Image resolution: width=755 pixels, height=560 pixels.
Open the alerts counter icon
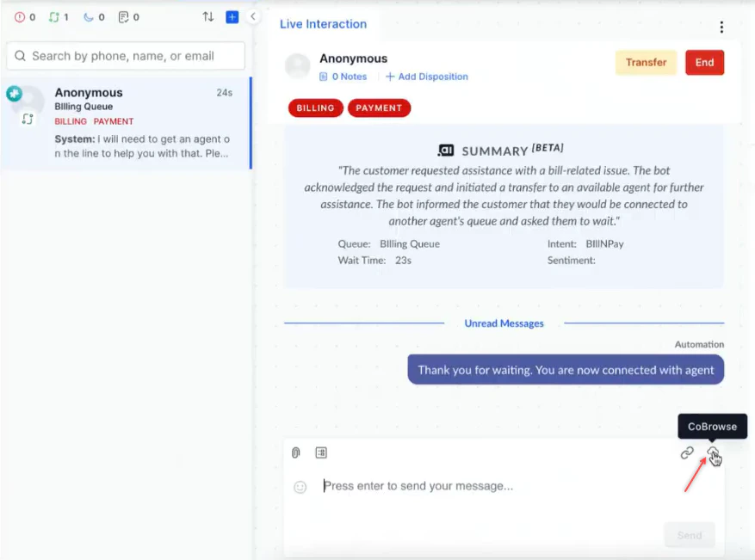pyautogui.click(x=19, y=16)
